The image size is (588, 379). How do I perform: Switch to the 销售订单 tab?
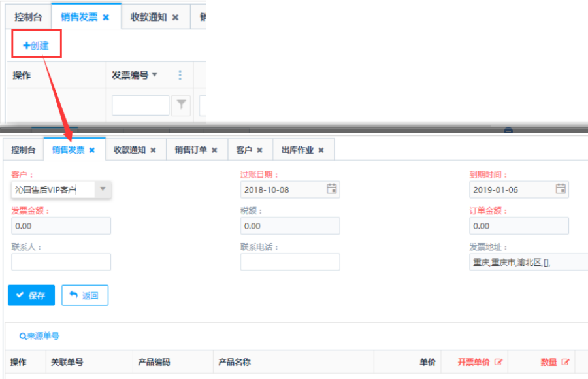coord(191,150)
